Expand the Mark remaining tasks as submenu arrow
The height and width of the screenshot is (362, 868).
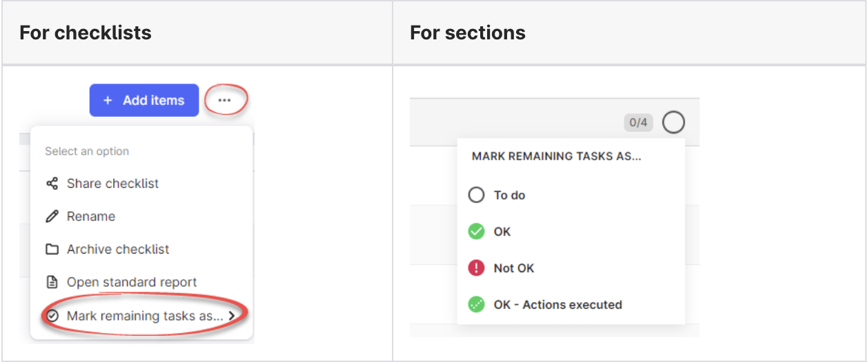click(232, 316)
